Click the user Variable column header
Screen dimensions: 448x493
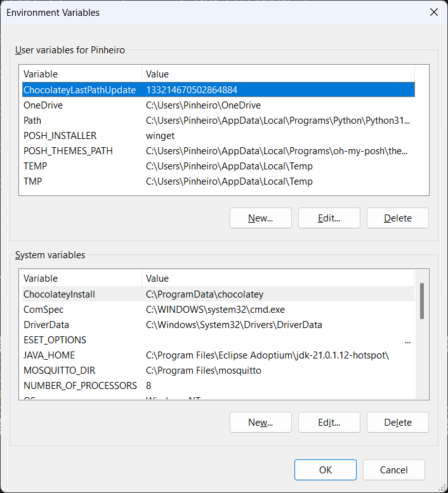82,74
